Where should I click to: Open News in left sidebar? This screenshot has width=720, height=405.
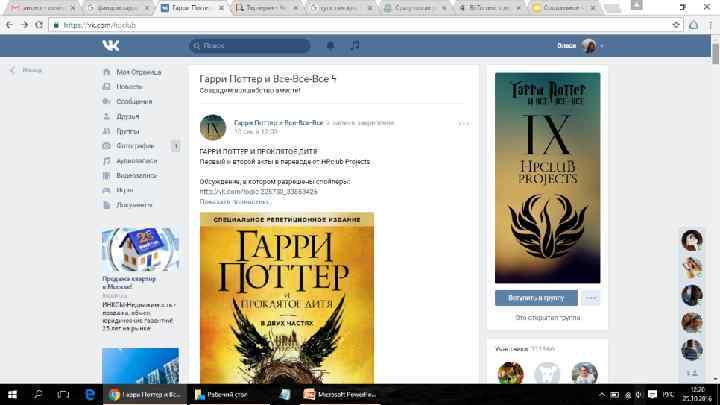(129, 87)
